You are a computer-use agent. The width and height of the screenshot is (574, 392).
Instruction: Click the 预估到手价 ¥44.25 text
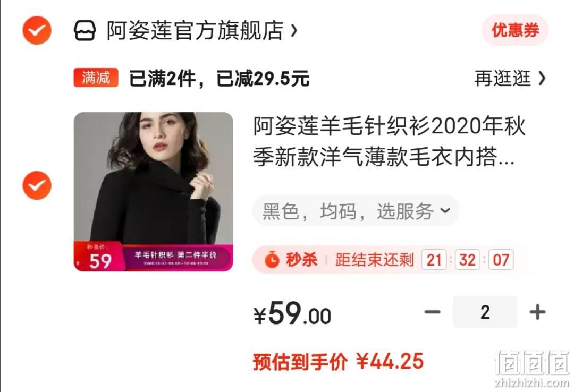point(338,362)
